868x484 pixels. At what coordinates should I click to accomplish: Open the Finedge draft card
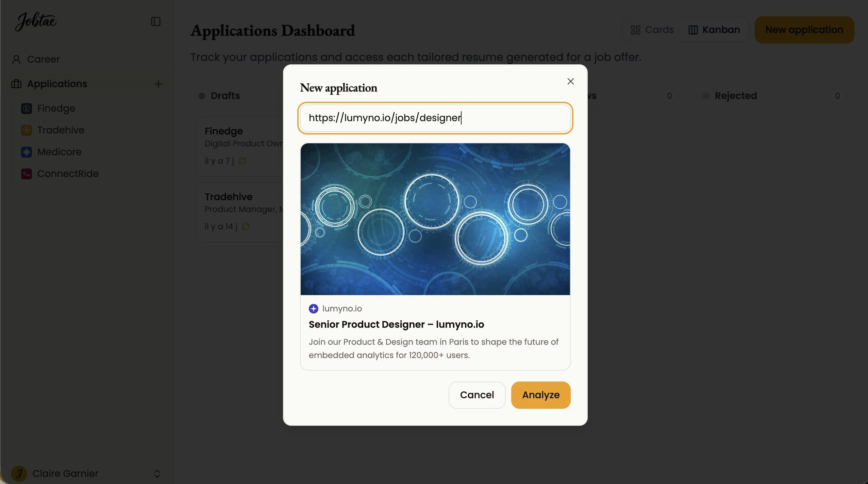coord(240,147)
